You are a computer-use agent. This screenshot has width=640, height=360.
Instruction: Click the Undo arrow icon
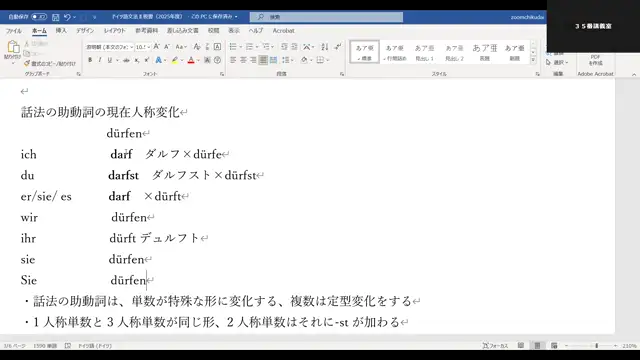(x=67, y=17)
